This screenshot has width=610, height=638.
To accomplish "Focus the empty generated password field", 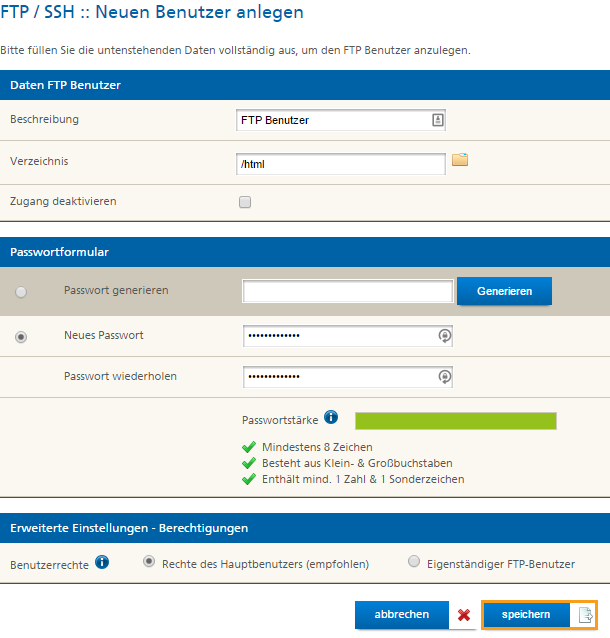I will click(x=348, y=291).
